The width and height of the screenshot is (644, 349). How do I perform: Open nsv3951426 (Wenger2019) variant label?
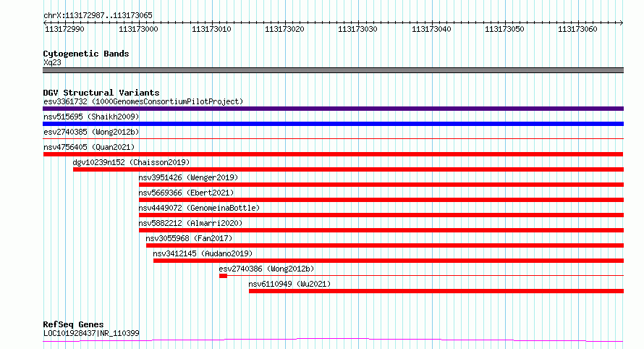tap(189, 177)
